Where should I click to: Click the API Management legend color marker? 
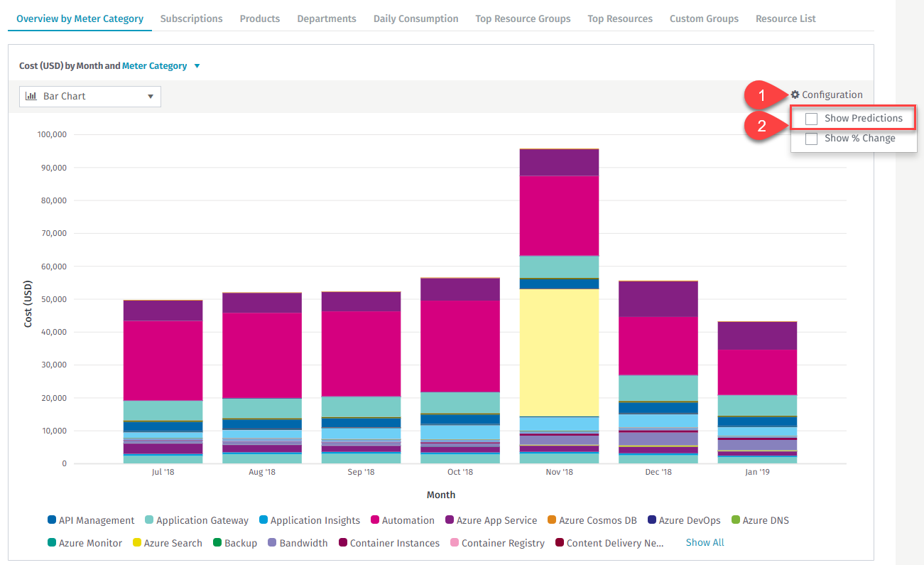(51, 520)
